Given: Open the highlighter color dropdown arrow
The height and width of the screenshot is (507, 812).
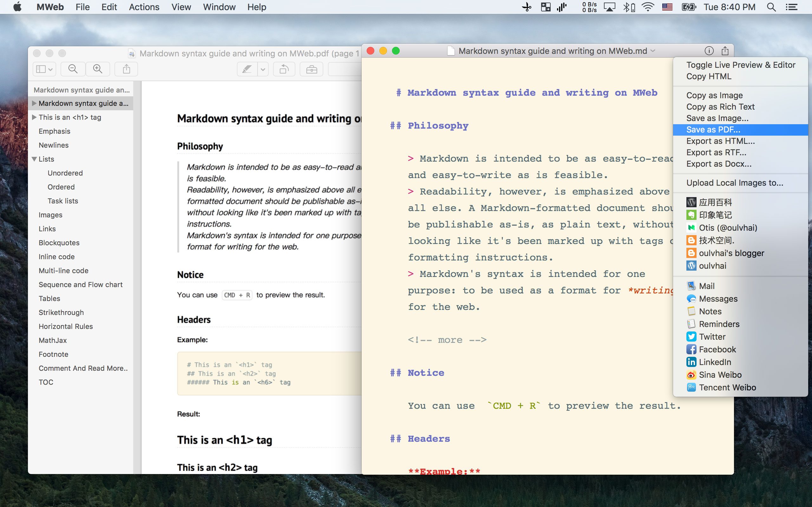Looking at the screenshot, I should (x=263, y=69).
